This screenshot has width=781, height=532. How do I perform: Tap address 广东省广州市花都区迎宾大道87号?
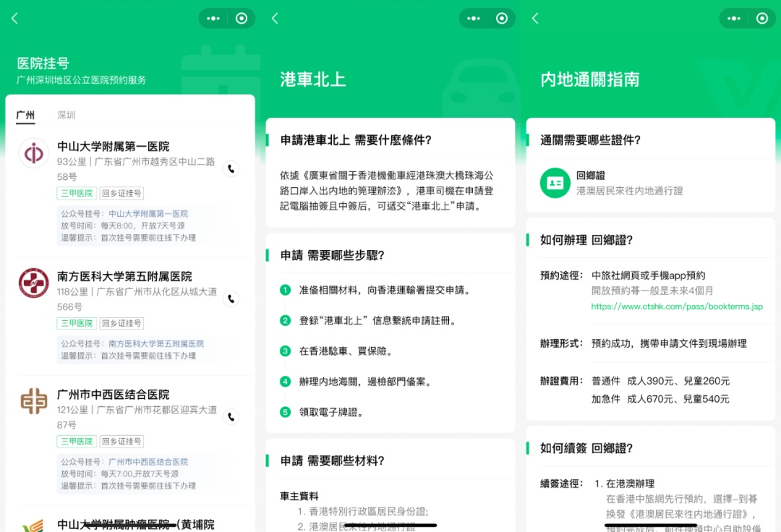137,417
